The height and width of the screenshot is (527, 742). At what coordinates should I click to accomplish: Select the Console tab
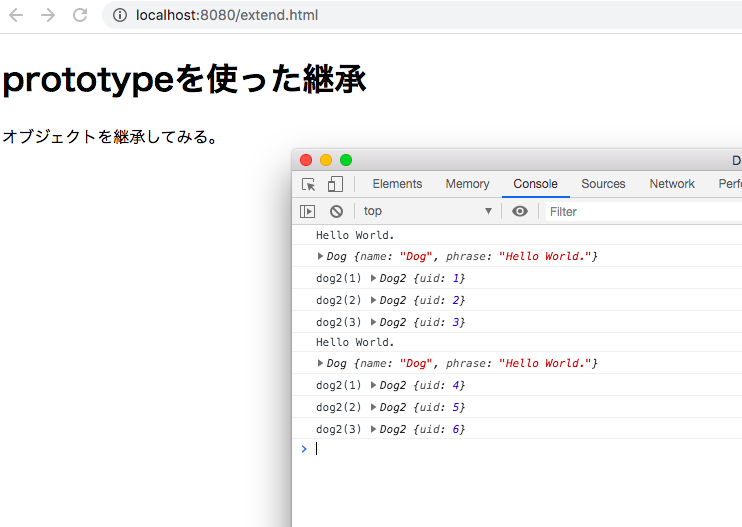coord(535,184)
